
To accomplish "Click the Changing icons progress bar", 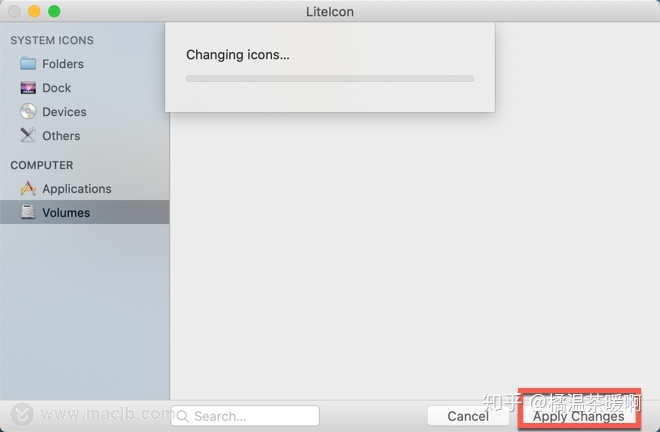I will click(x=330, y=79).
